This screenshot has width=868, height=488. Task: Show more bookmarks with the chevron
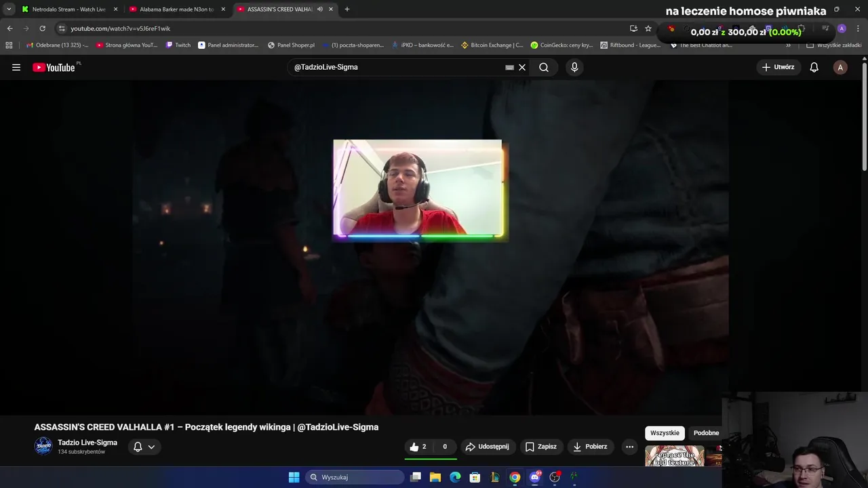pyautogui.click(x=788, y=45)
